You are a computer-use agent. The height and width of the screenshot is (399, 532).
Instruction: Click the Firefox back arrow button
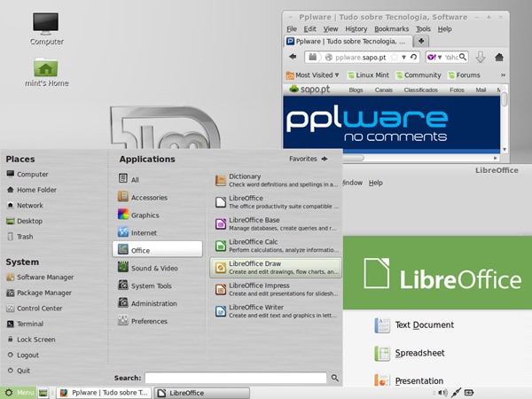(293, 57)
